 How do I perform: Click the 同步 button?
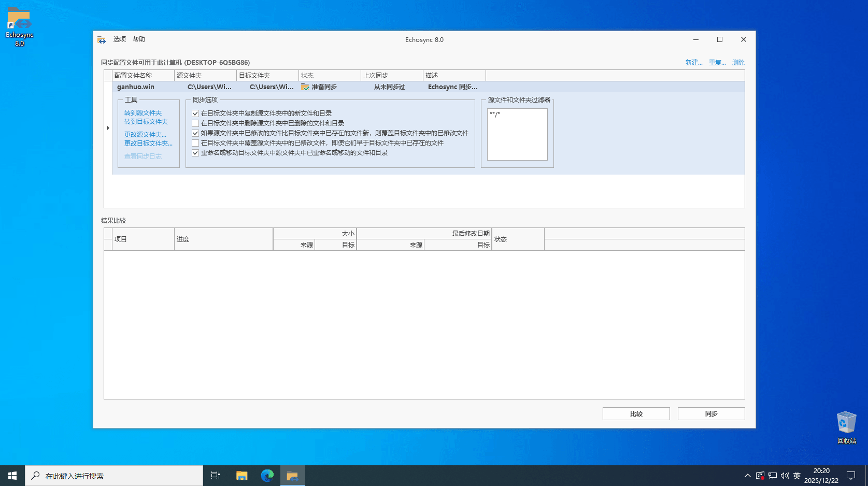point(711,413)
